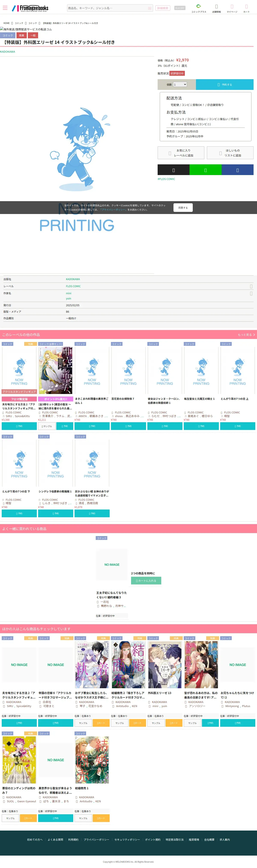Open 王太子妃になんてなりたくない!! 婚約者編 3
The width and height of the screenshot is (257, 868).
[112, 595]
